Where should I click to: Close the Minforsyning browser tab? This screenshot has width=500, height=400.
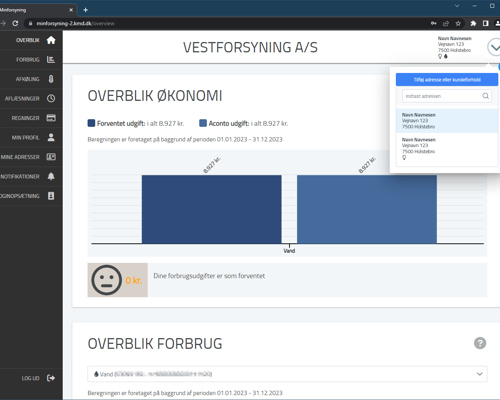[x=71, y=10]
